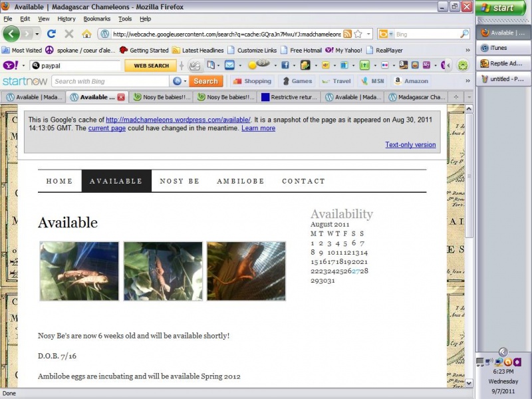Open the Bookmarks menu
The height and width of the screenshot is (399, 532).
click(96, 19)
